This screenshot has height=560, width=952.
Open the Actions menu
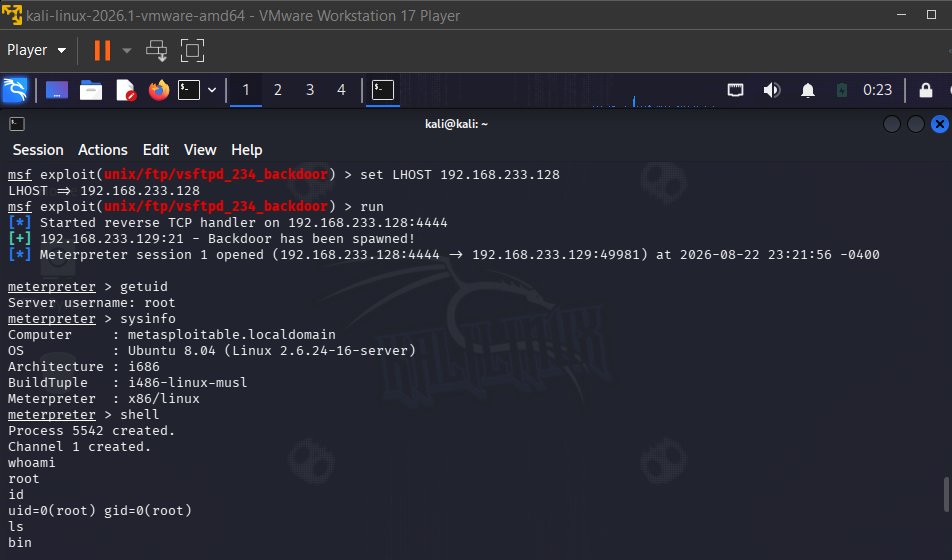(103, 149)
